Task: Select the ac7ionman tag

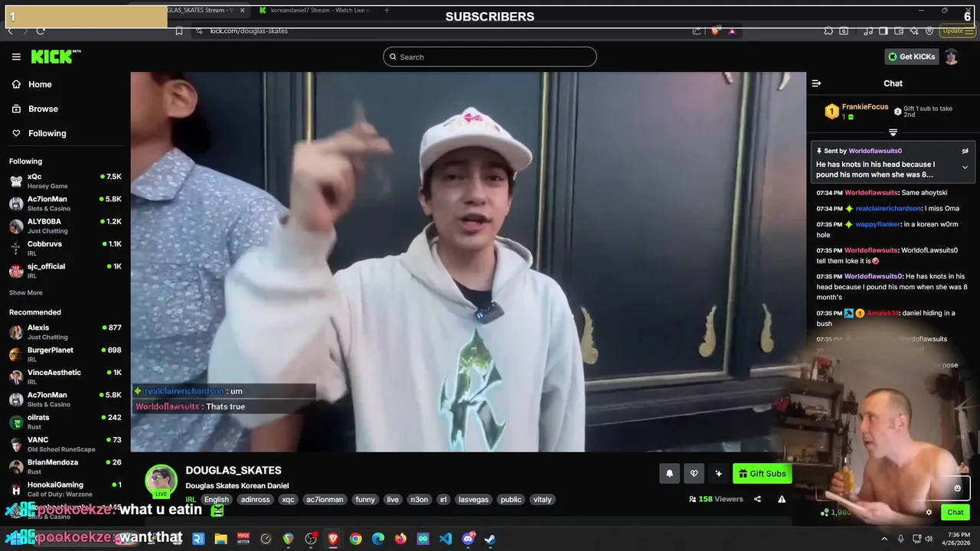Action: click(325, 500)
